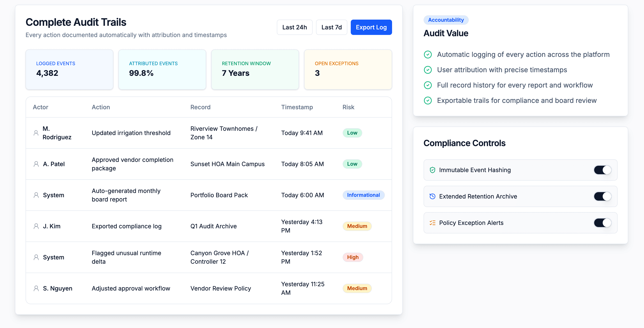
Task: Switch to the Last 24h view
Action: coord(295,27)
